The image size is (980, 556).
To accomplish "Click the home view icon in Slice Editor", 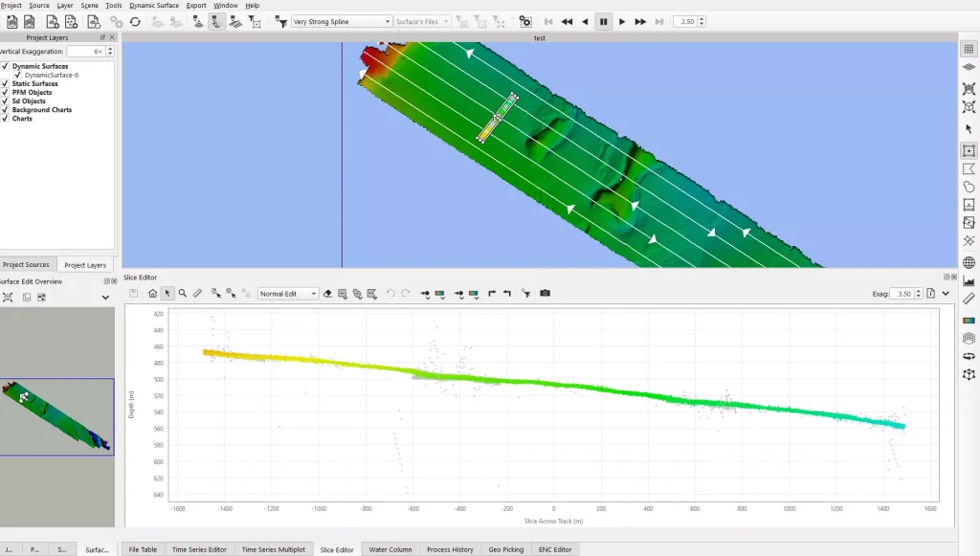I will tap(152, 294).
